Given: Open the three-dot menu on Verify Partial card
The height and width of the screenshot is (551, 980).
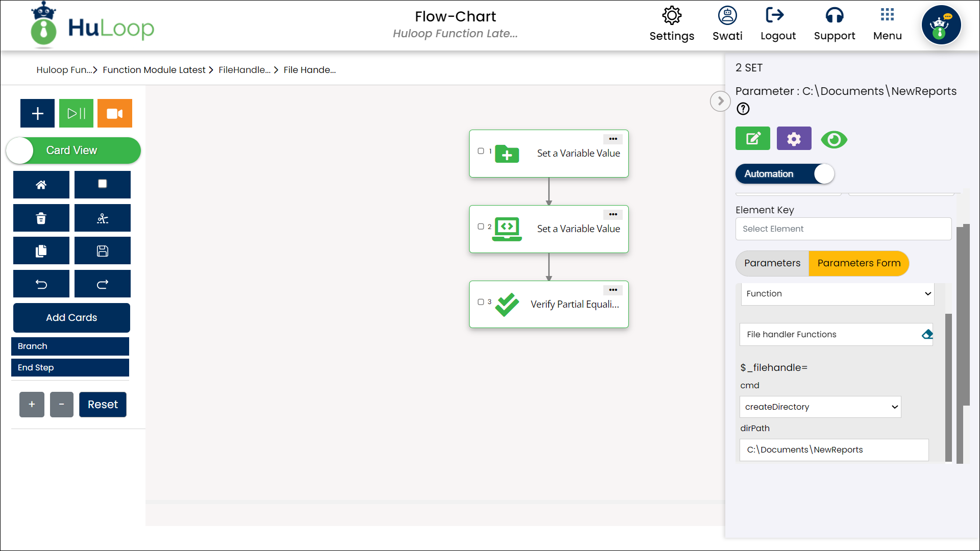Looking at the screenshot, I should 613,290.
